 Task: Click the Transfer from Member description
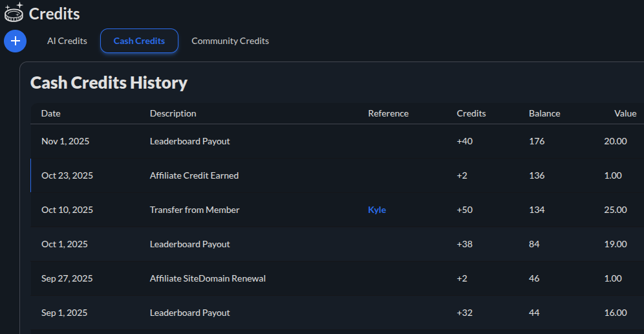coord(195,210)
